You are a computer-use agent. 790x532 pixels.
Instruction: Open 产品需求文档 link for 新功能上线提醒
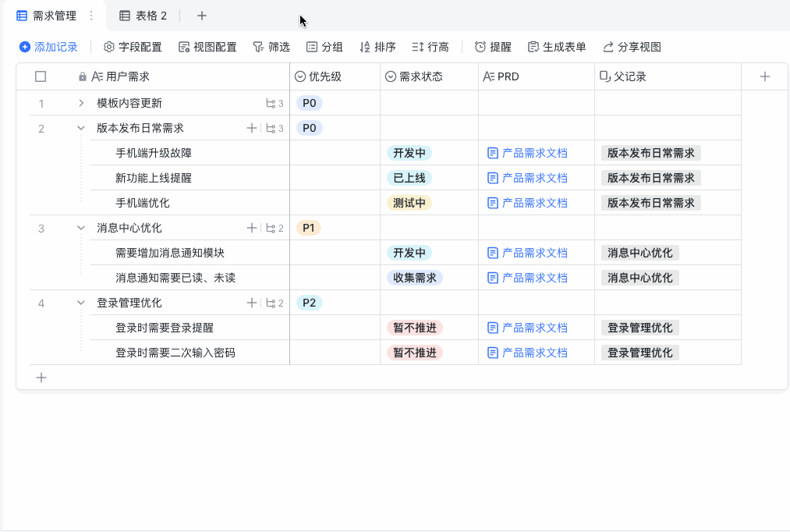coord(527,178)
